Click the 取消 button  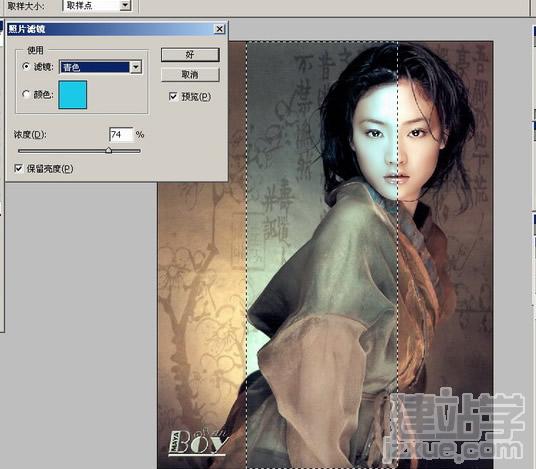pos(190,75)
